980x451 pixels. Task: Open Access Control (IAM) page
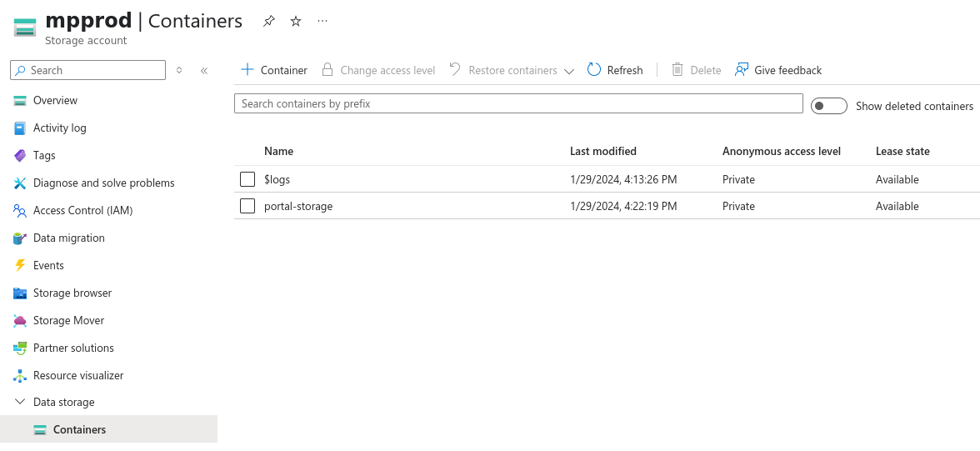(x=82, y=210)
